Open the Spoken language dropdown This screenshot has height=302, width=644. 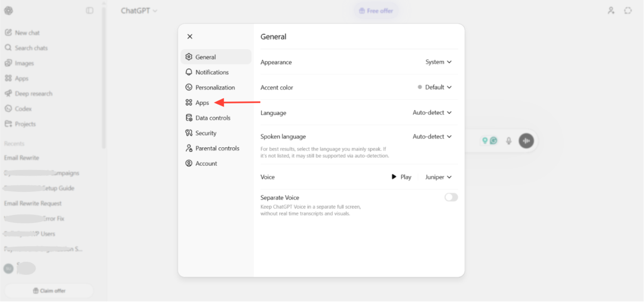tap(432, 137)
